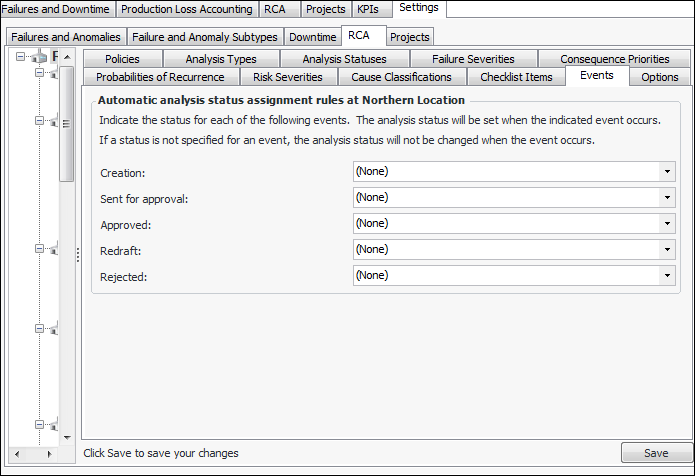Click the "Sent for approval:" label
The width and height of the screenshot is (695, 476).
point(144,199)
